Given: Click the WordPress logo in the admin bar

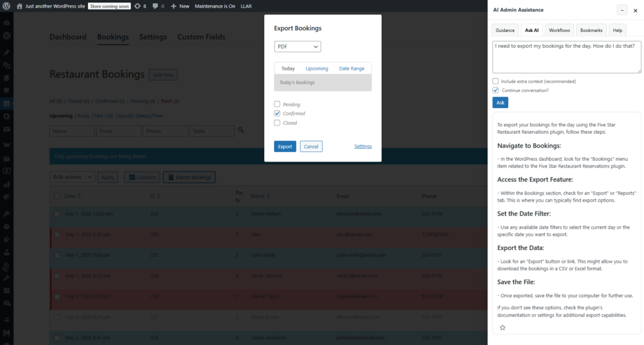Looking at the screenshot, I should 6,6.
